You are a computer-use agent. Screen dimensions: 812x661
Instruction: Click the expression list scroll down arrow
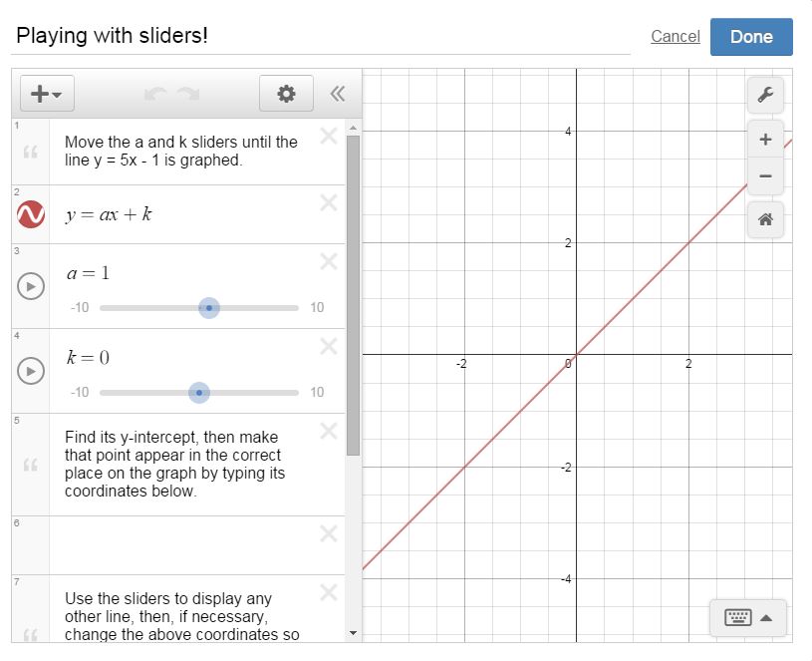pyautogui.click(x=353, y=633)
